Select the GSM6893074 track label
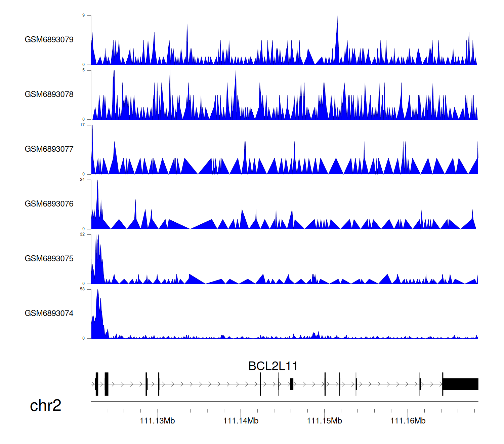This screenshot has width=504, height=444. [x=49, y=313]
